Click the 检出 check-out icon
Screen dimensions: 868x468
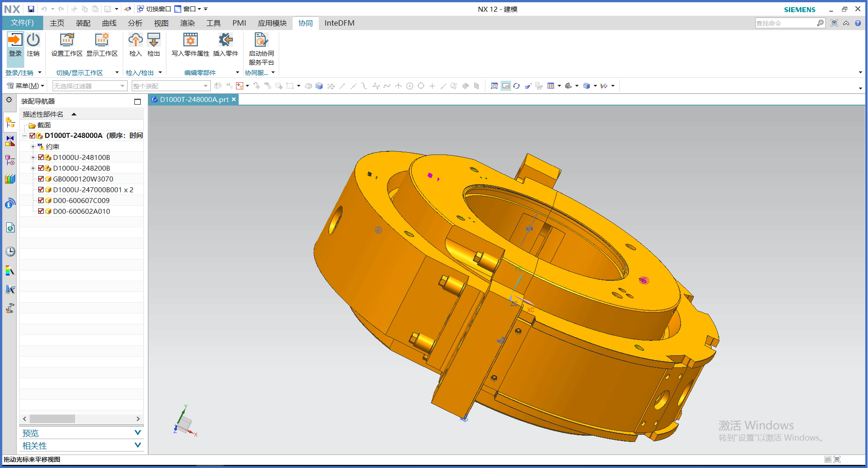154,44
